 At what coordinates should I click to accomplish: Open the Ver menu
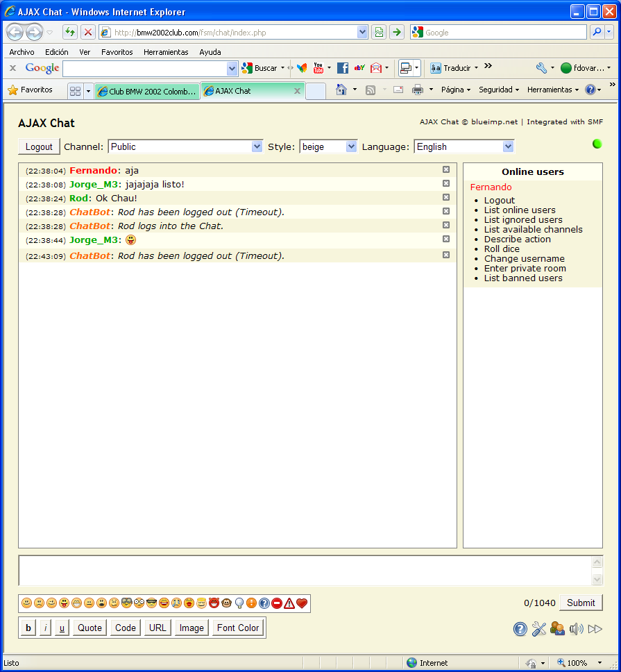point(85,52)
